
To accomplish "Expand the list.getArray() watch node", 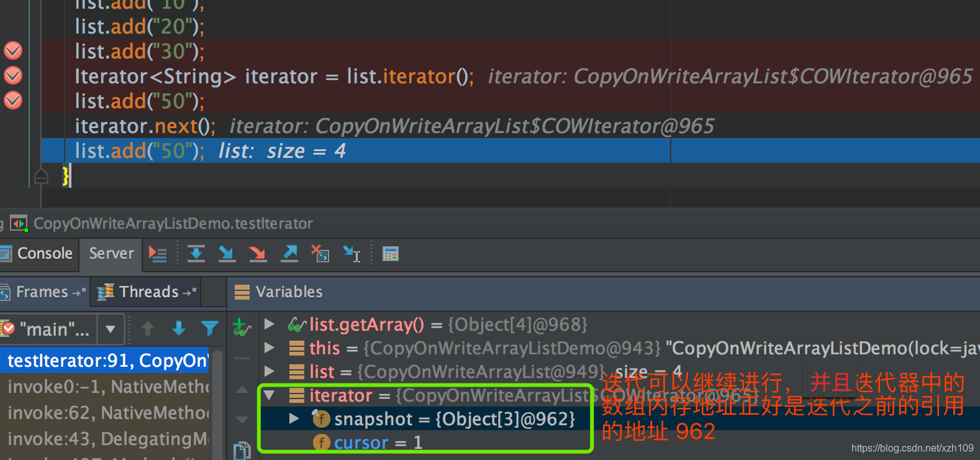I will point(270,324).
